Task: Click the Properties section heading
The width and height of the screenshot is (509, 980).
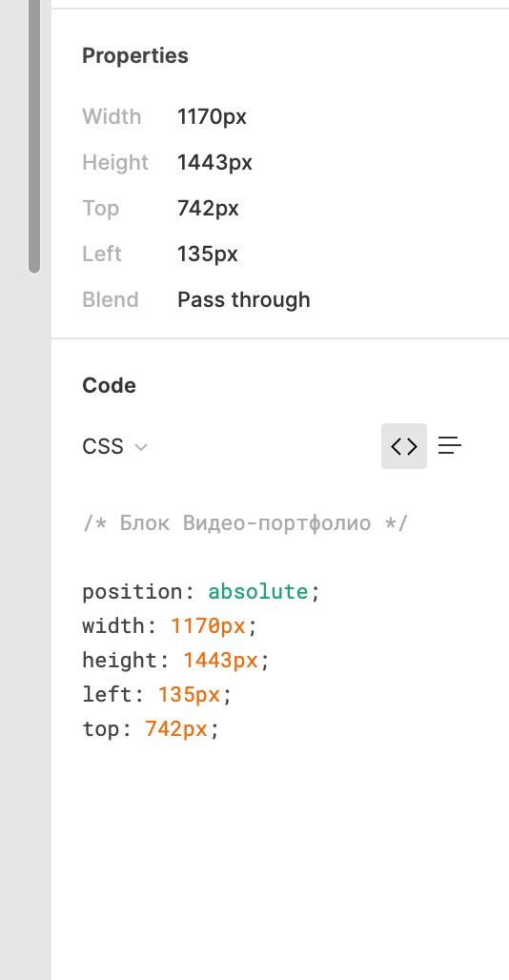Action: [135, 55]
